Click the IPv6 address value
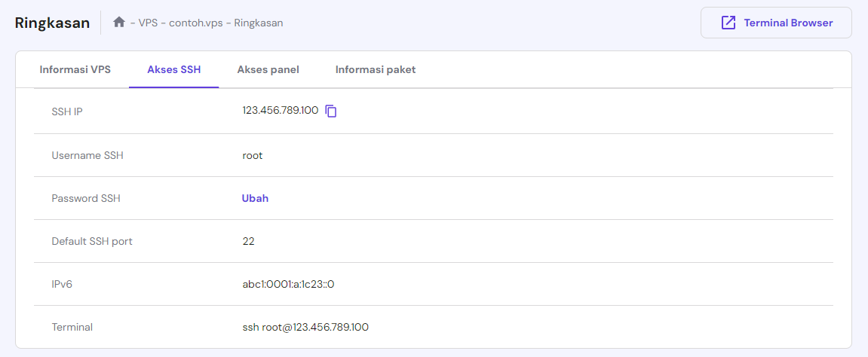The height and width of the screenshot is (357, 868). pyautogui.click(x=288, y=285)
